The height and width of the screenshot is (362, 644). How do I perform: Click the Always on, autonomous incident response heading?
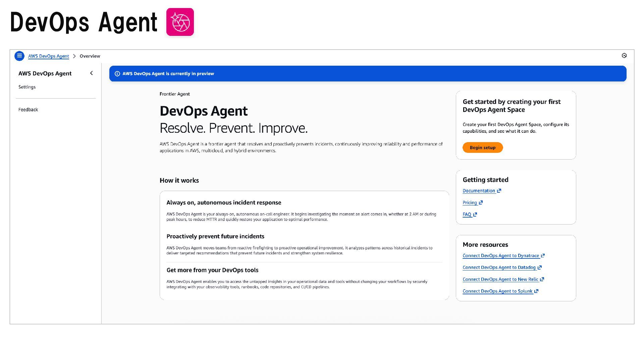224,202
